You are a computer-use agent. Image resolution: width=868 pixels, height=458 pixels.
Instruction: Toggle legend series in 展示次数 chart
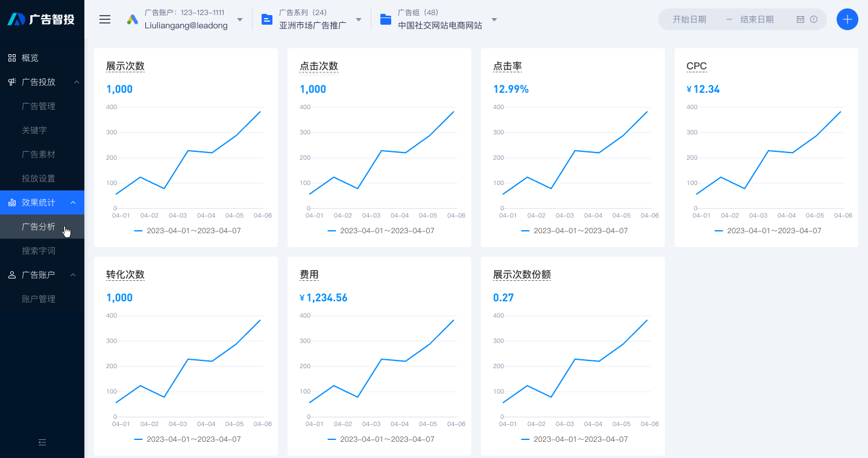click(x=187, y=231)
